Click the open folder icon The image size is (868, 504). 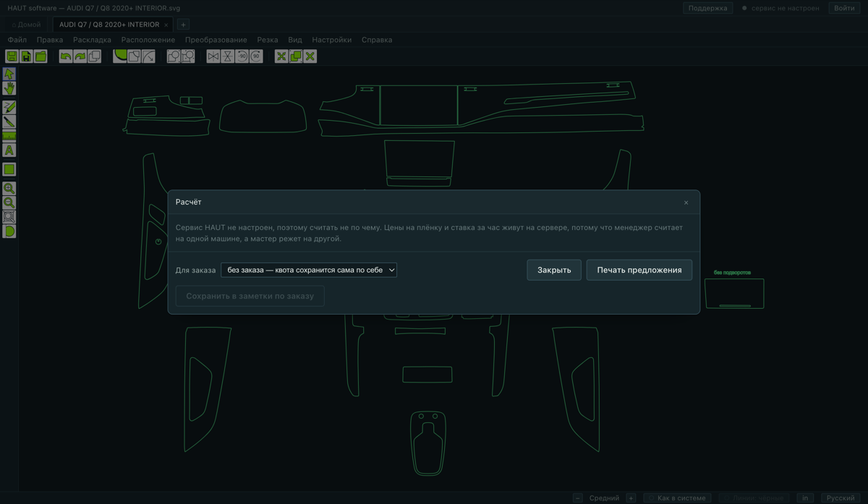pos(41,56)
